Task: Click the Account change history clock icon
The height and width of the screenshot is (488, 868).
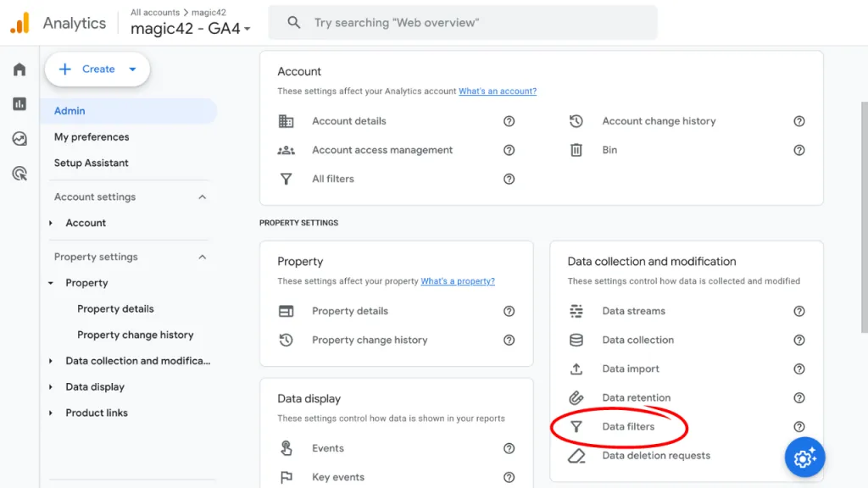Action: pos(576,121)
